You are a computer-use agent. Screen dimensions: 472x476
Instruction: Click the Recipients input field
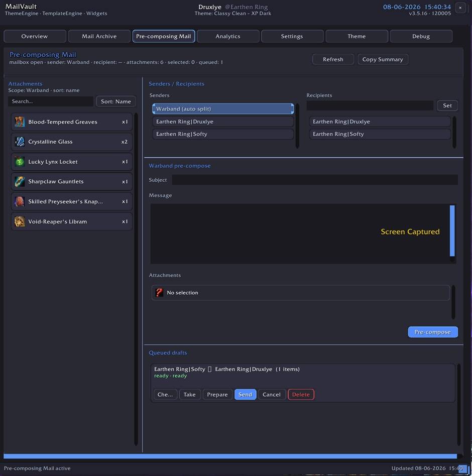pyautogui.click(x=370, y=105)
